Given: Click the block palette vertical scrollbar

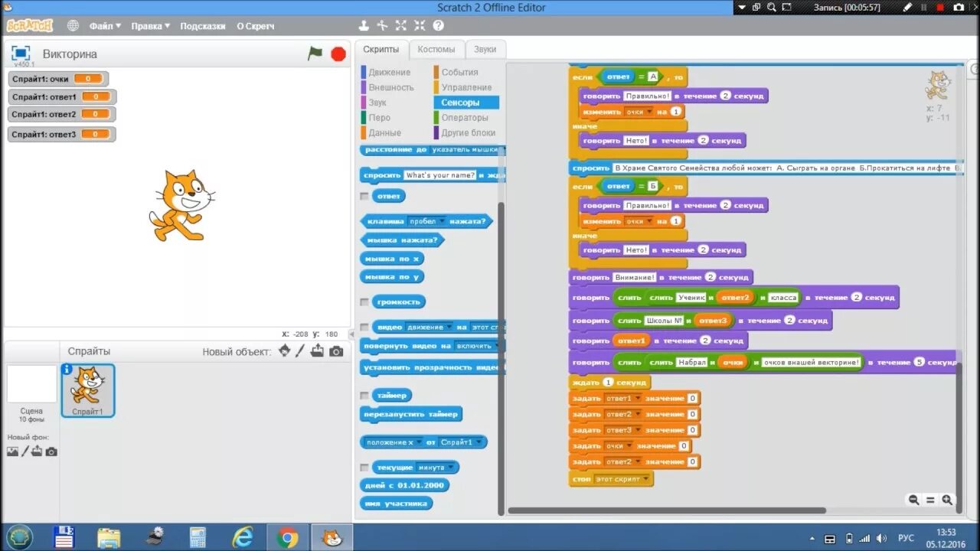Looking at the screenshot, I should (501, 358).
